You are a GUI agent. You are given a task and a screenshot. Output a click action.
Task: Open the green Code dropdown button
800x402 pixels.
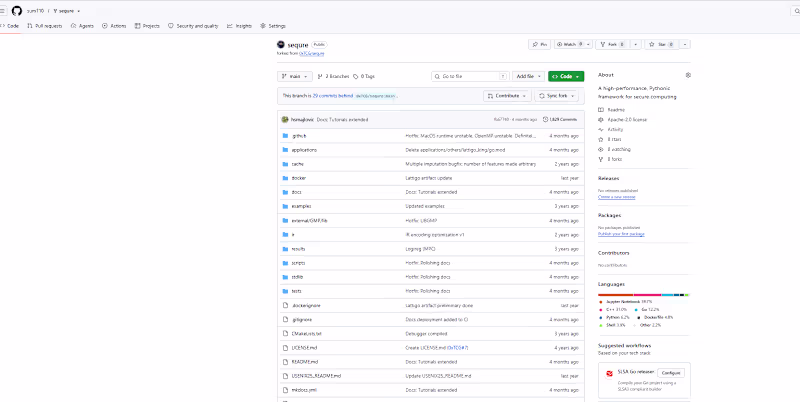click(566, 76)
